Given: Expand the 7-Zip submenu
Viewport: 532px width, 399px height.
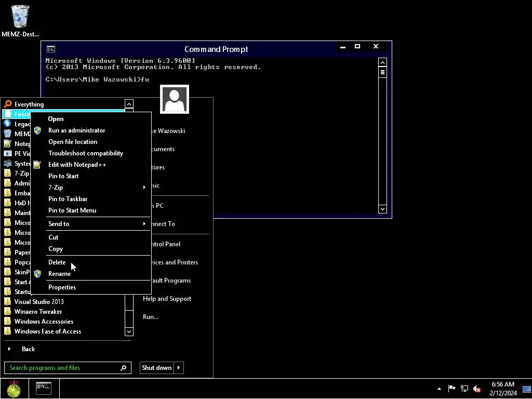Looking at the screenshot, I should [91, 188].
